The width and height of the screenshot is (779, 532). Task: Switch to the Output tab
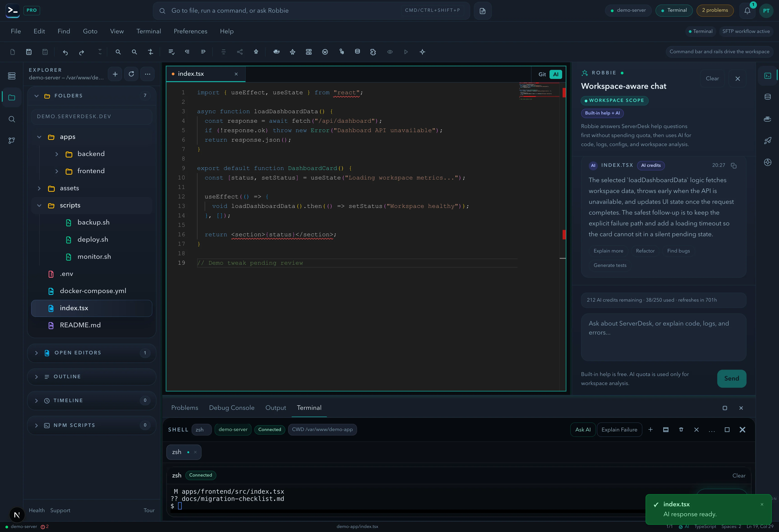[x=275, y=408]
